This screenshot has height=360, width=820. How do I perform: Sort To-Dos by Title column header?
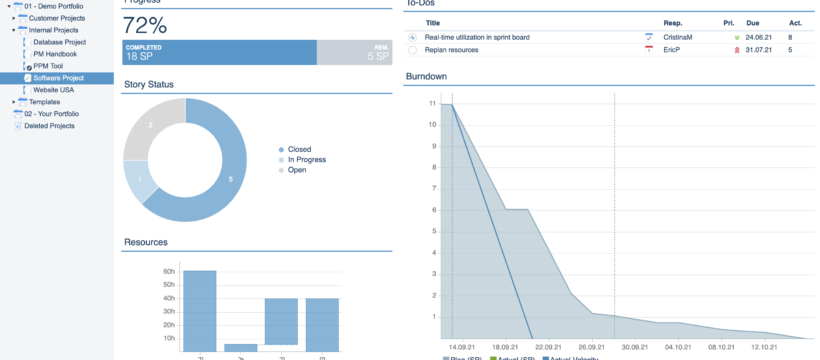433,23
